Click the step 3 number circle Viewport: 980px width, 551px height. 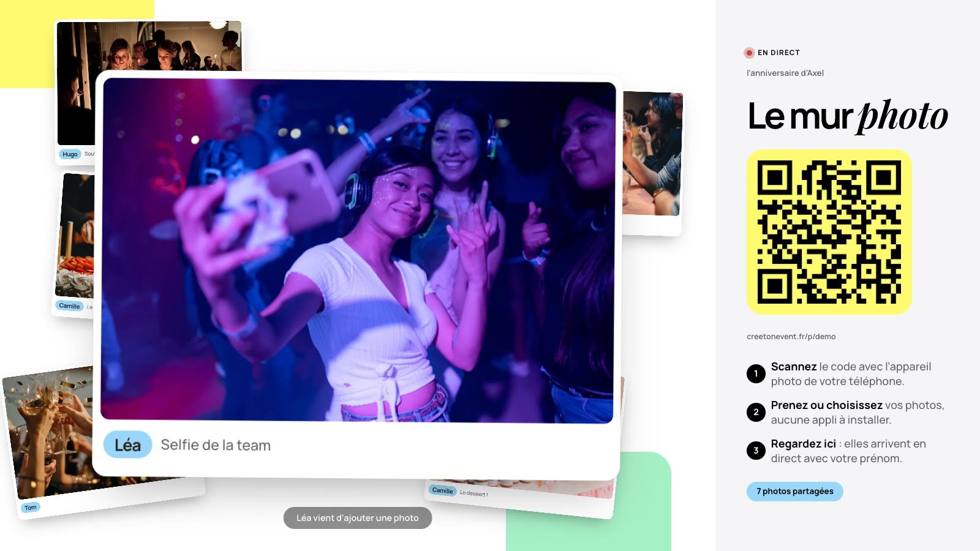(756, 451)
